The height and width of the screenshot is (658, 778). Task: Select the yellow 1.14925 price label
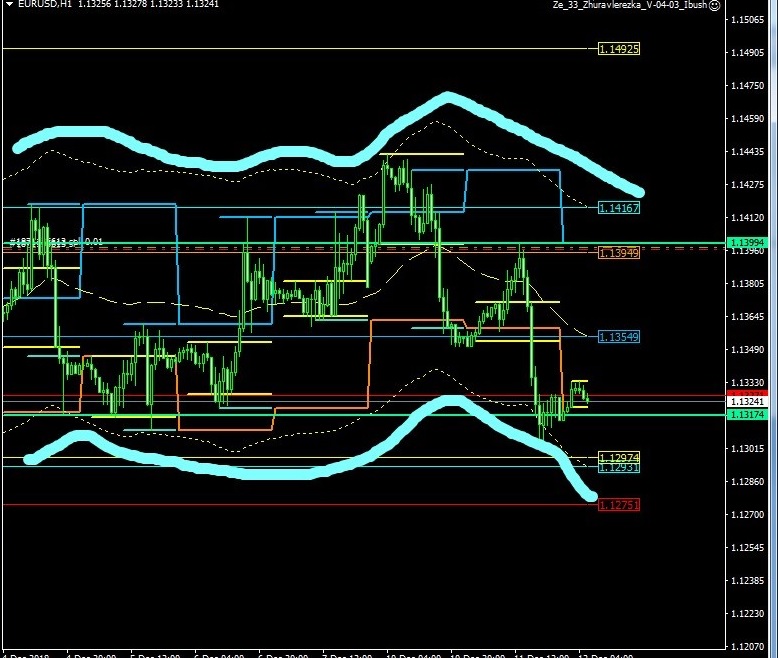(619, 48)
